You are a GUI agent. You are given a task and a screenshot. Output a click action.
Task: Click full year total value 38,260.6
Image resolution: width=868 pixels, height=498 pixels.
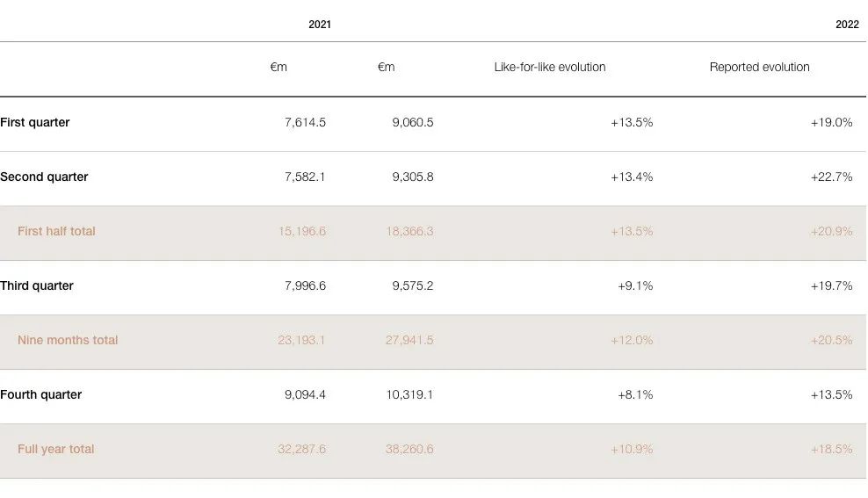click(x=409, y=449)
